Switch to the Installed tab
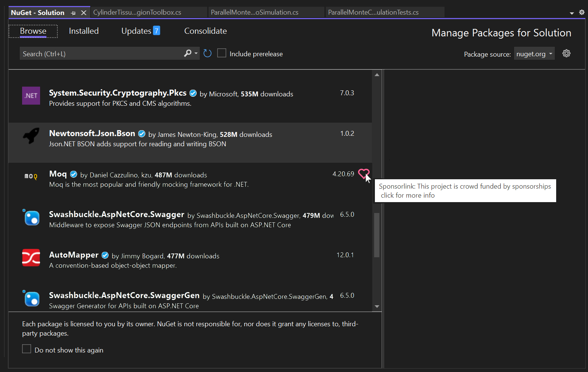 click(x=84, y=31)
